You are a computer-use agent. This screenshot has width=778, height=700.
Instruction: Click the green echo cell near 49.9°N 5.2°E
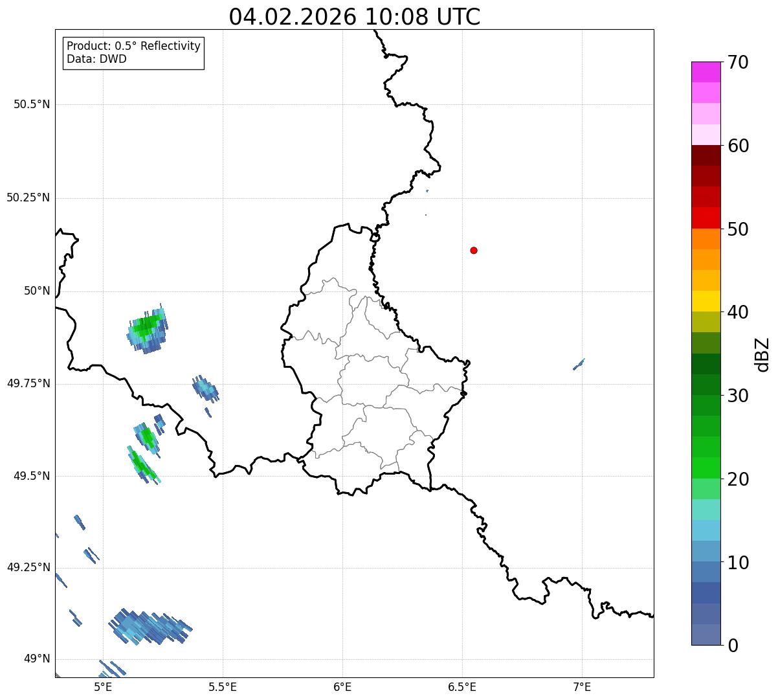tap(148, 329)
